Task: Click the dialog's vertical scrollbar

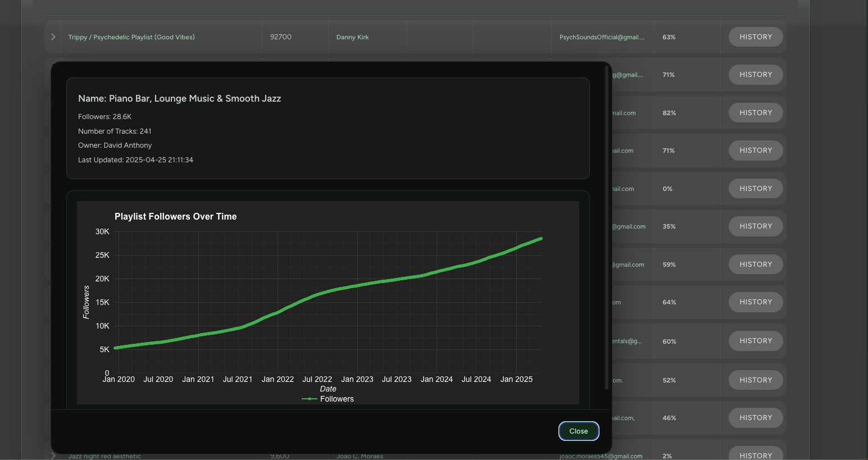Action: (x=607, y=227)
